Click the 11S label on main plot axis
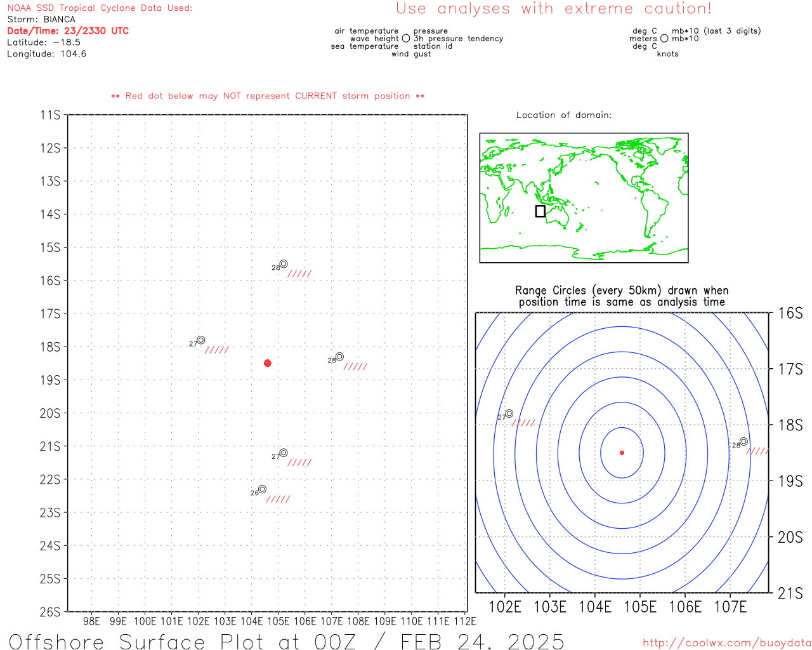The width and height of the screenshot is (812, 650). 50,115
